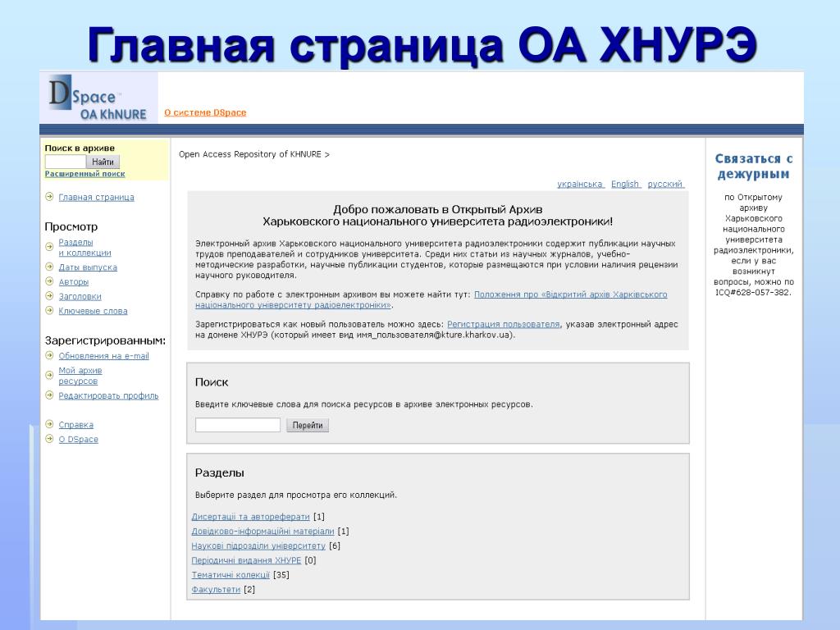Open 'Мой архив ресурсов'
This screenshot has height=630, width=840.
click(80, 376)
